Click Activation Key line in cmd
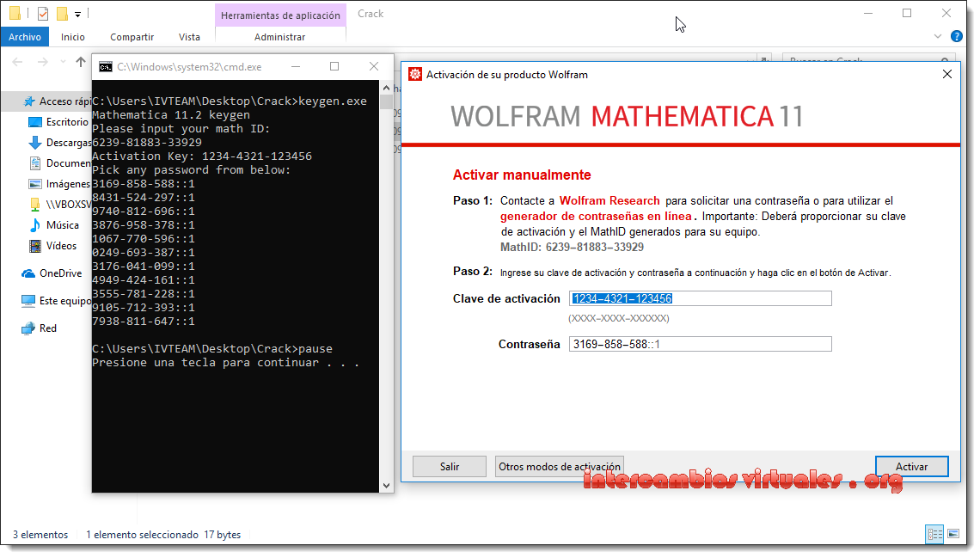This screenshot has height=558, width=980. click(x=202, y=156)
